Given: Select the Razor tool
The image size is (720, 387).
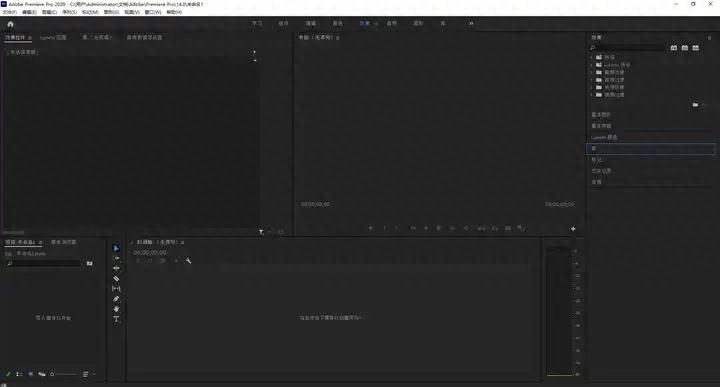Looking at the screenshot, I should (x=116, y=278).
